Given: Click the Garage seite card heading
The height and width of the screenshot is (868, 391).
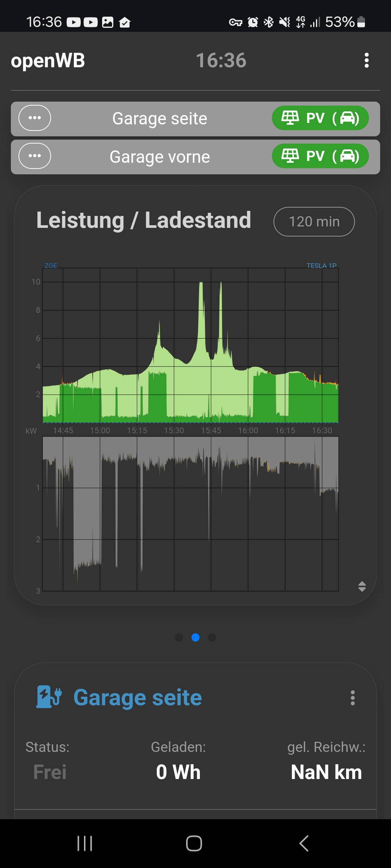Looking at the screenshot, I should (x=138, y=698).
